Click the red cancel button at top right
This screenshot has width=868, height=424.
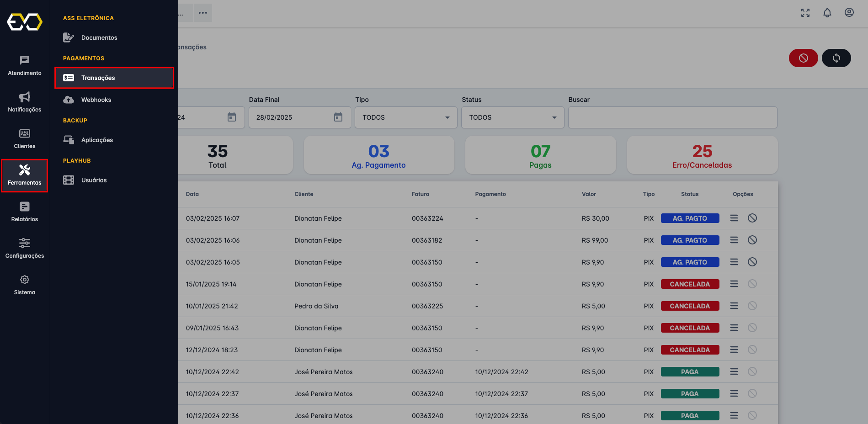tap(803, 58)
